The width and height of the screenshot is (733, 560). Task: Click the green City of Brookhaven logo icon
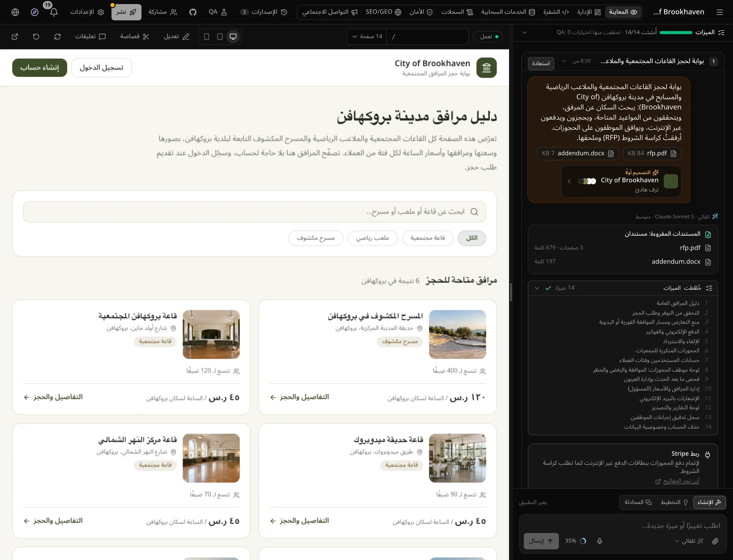486,68
